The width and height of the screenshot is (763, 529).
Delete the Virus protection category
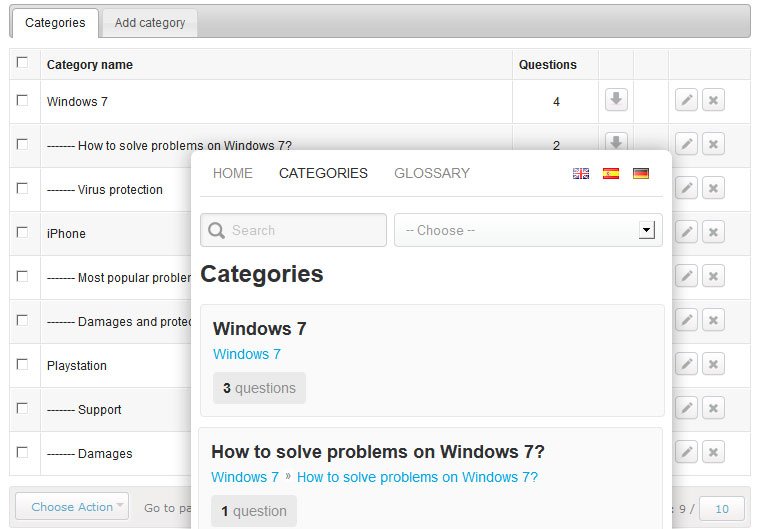tap(713, 188)
